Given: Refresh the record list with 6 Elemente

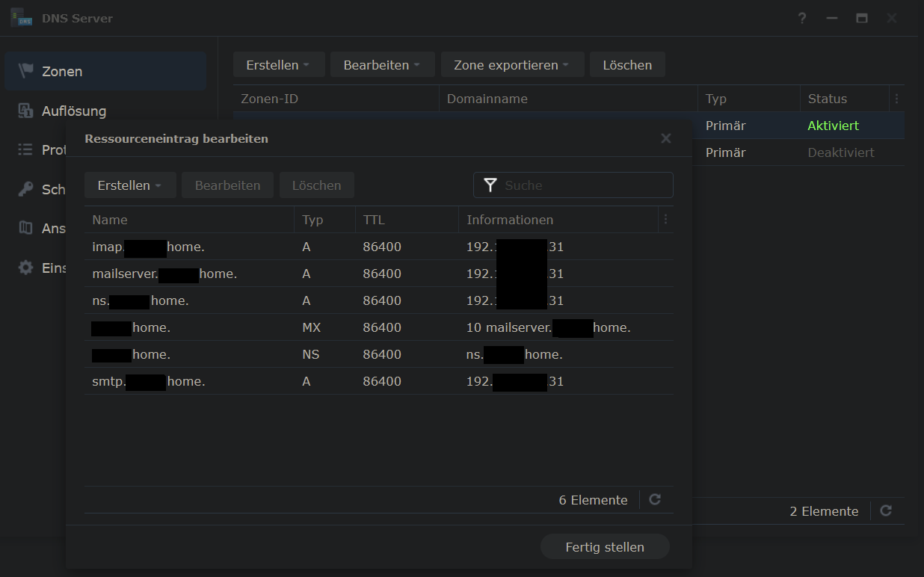Looking at the screenshot, I should tap(655, 500).
